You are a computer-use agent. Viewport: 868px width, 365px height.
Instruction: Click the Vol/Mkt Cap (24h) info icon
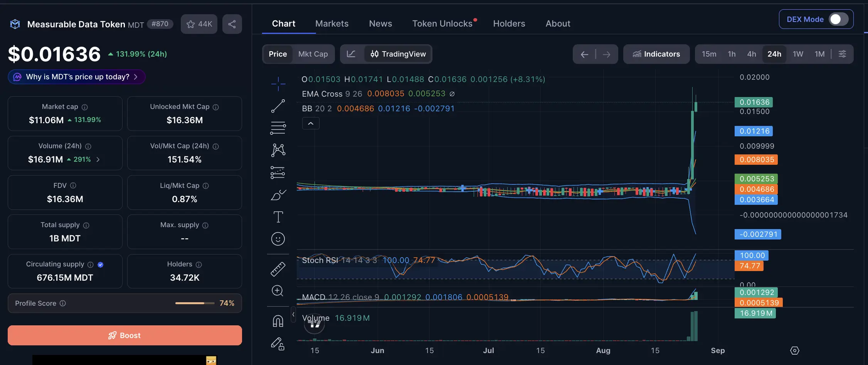[216, 146]
